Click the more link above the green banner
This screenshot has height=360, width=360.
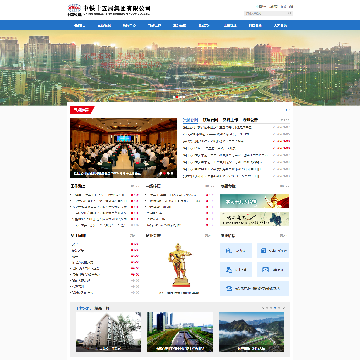pos(284,186)
